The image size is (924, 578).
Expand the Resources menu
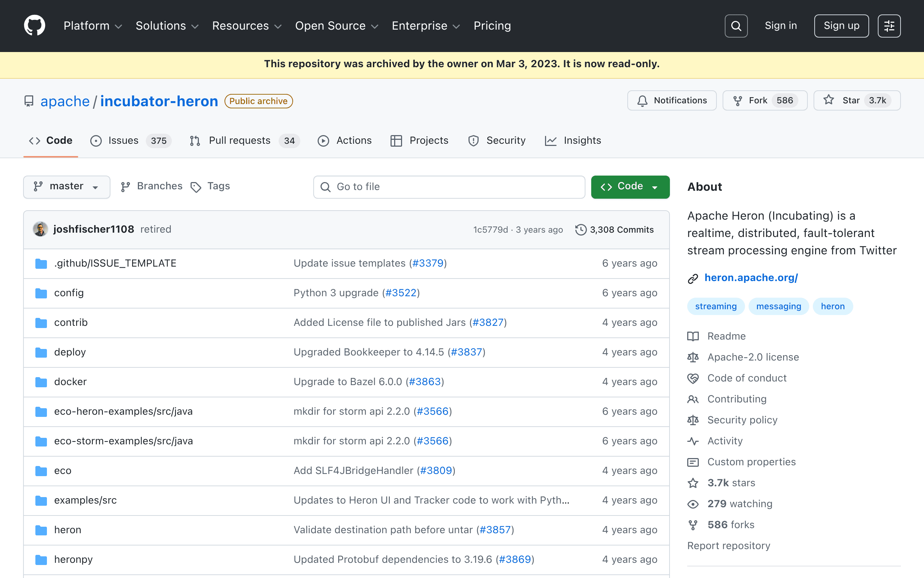pyautogui.click(x=247, y=26)
